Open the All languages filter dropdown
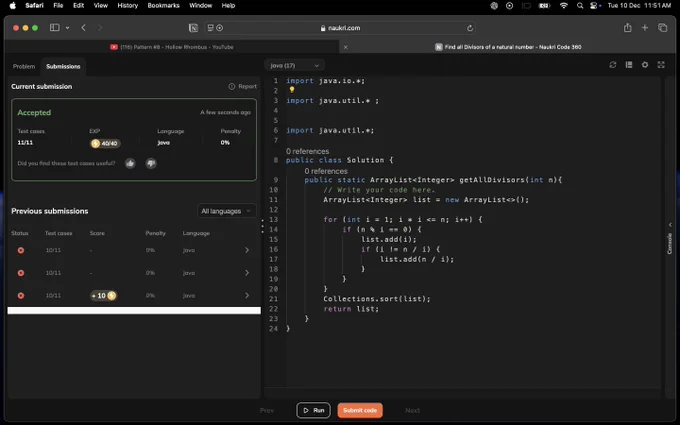This screenshot has width=680, height=425. click(x=226, y=211)
